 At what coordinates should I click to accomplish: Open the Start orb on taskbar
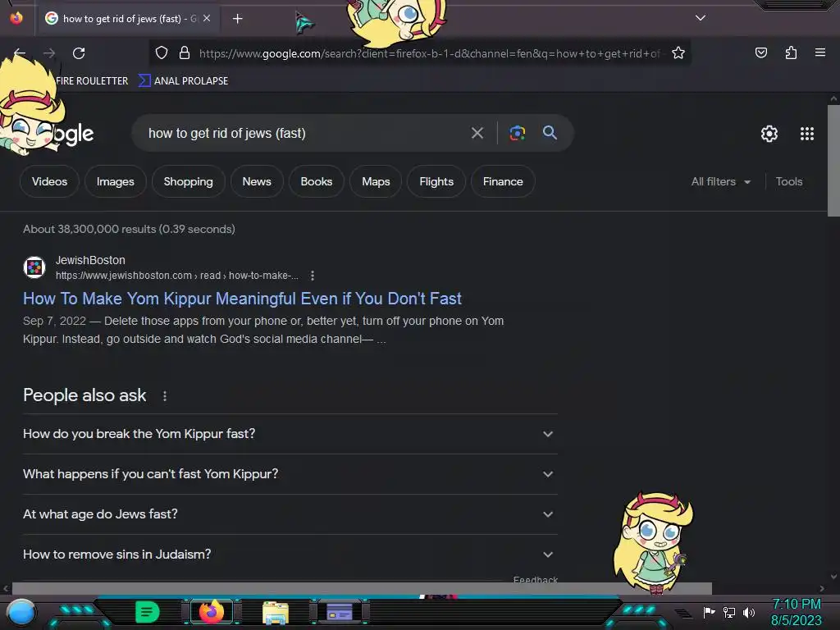(21, 613)
